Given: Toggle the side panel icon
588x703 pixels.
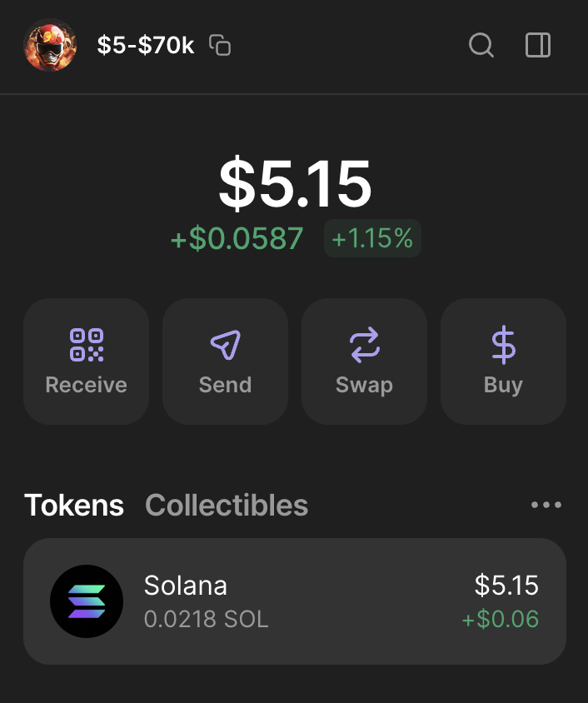Looking at the screenshot, I should (538, 45).
